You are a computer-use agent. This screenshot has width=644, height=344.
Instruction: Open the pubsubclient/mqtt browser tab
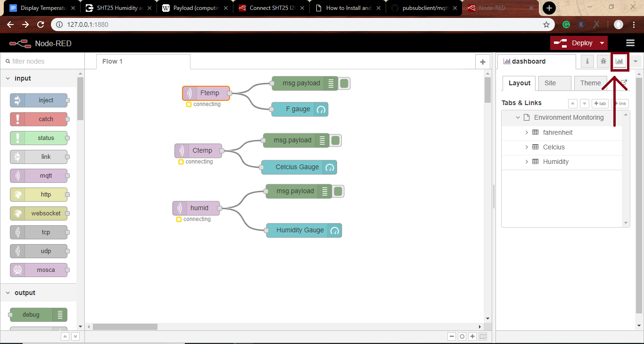point(421,8)
